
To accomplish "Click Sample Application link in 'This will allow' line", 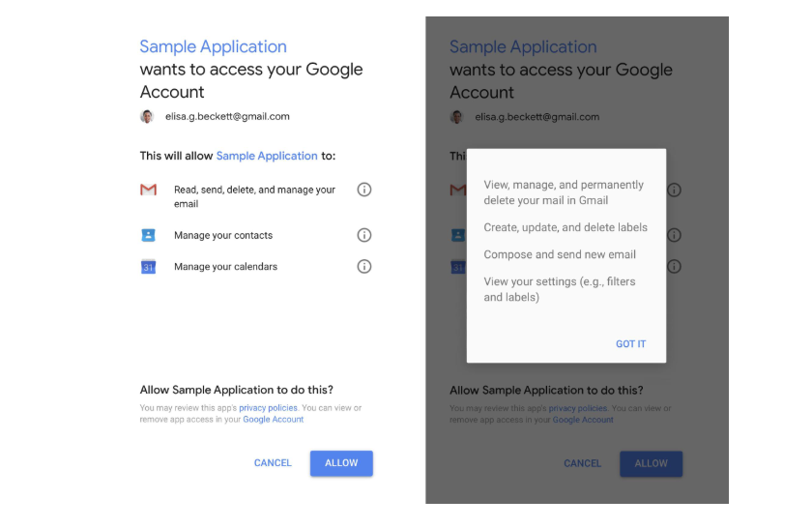I will pyautogui.click(x=267, y=156).
